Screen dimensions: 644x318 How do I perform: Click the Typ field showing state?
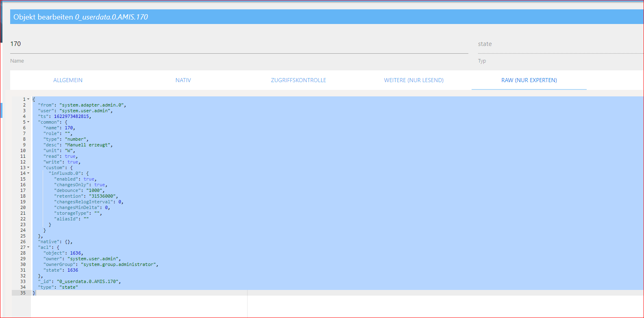561,44
